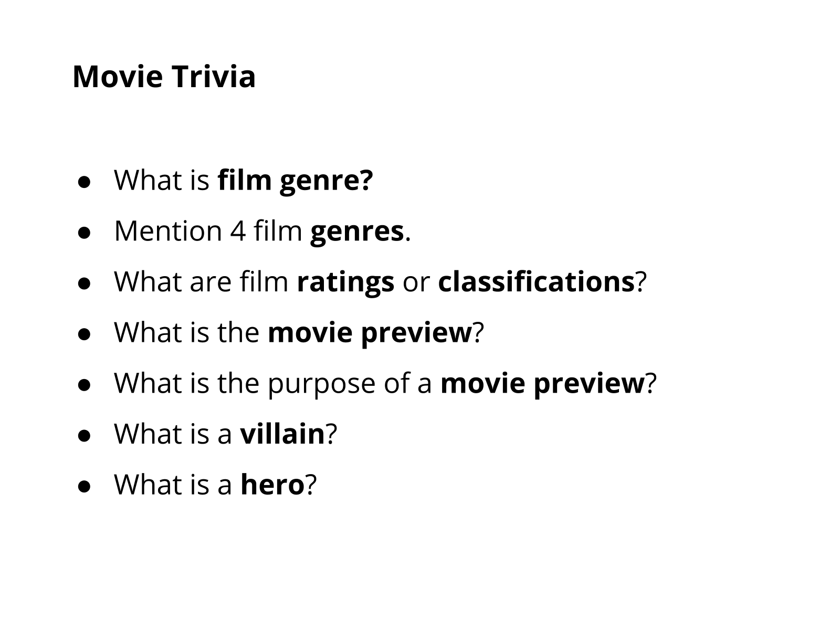
Task: Click "movie preview" in the purpose question
Action: (542, 383)
